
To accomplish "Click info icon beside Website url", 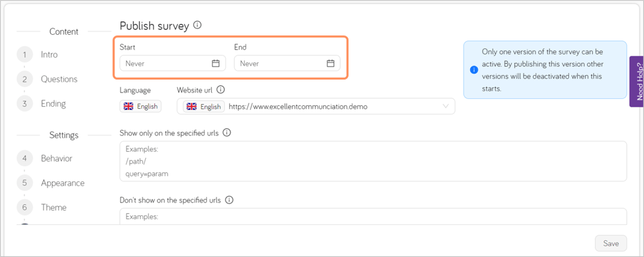I will [221, 90].
